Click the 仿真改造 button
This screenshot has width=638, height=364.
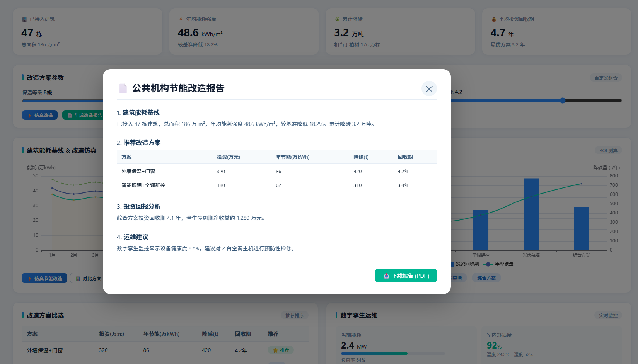point(40,115)
